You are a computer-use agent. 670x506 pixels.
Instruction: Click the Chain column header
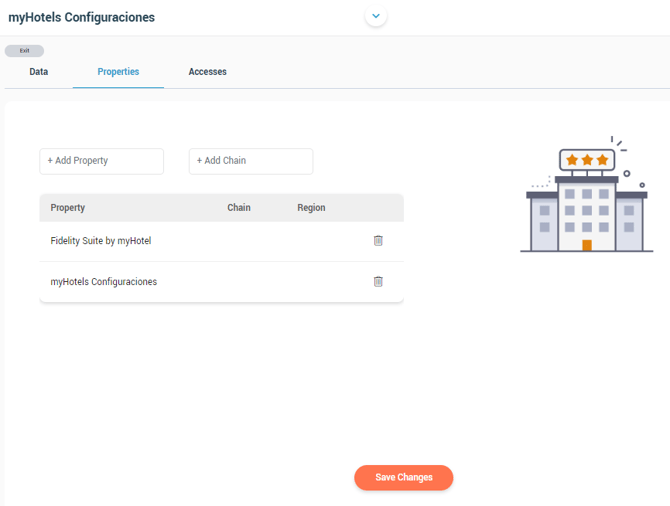(x=239, y=208)
